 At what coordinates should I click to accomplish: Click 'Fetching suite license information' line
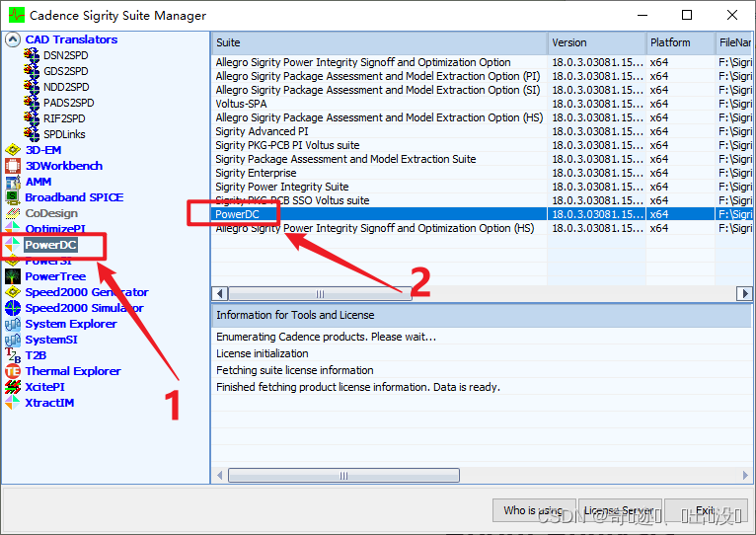(x=294, y=370)
